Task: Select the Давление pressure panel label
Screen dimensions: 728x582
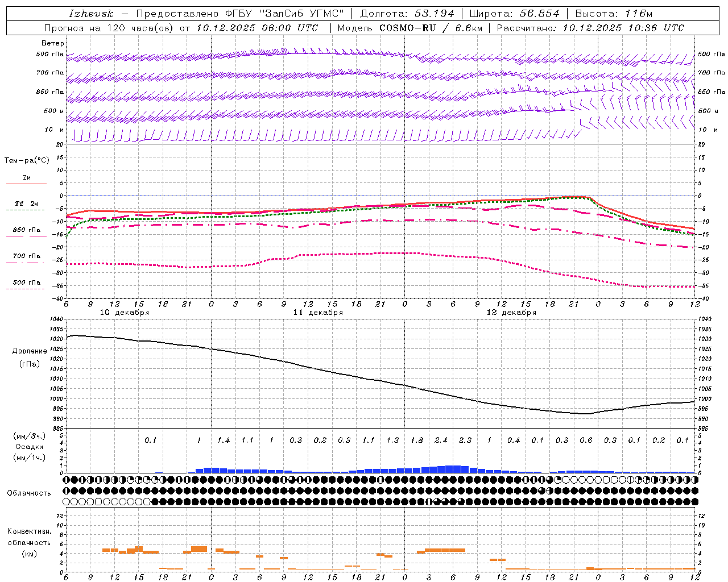Action: point(30,351)
